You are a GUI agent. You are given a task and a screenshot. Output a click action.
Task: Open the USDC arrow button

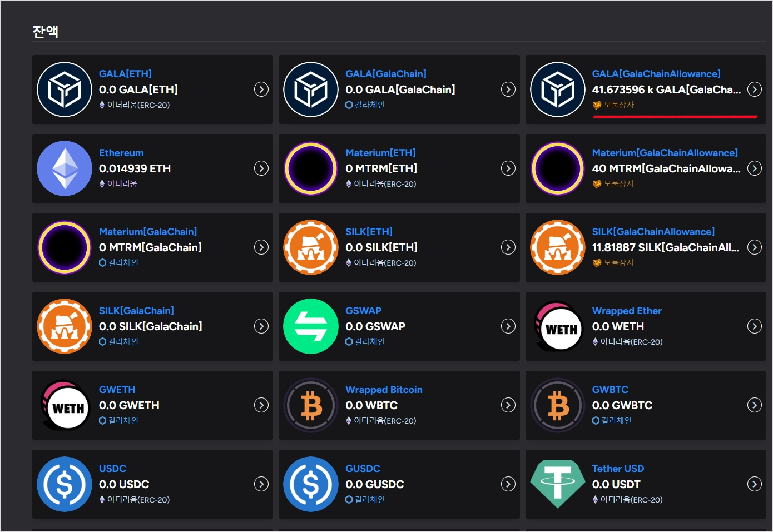[261, 484]
